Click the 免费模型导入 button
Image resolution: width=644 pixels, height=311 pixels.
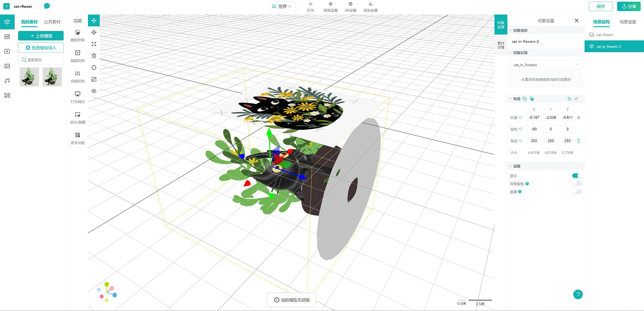pos(41,48)
